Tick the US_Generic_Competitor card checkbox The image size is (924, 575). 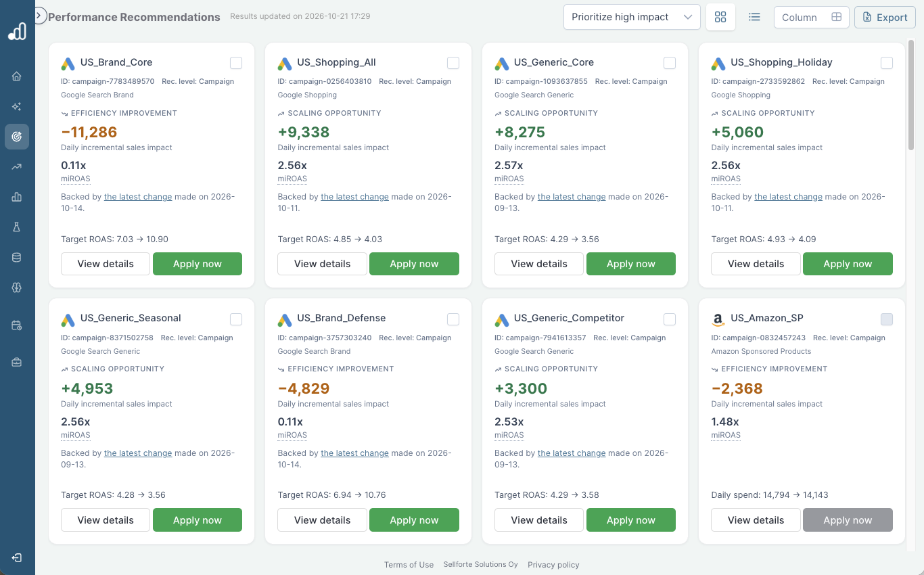[x=670, y=319]
